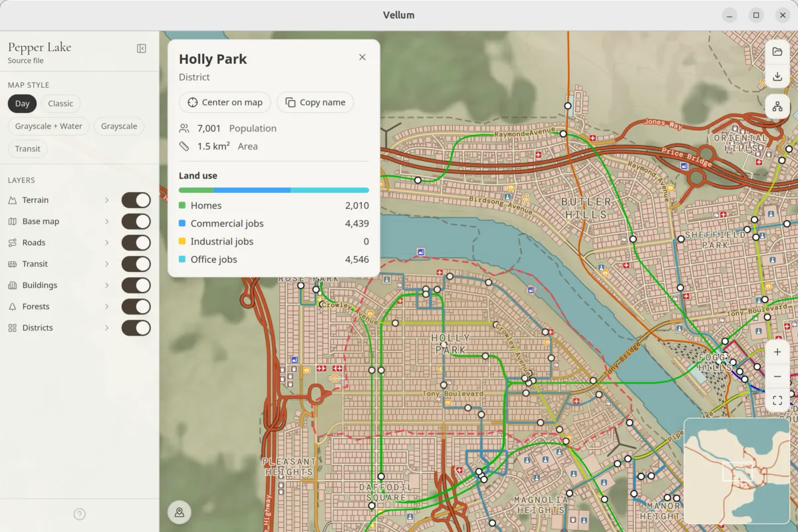798x532 pixels.
Task: Toggle the Roads layer off
Action: tap(136, 243)
